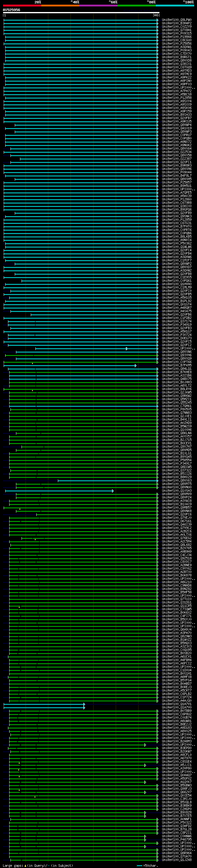The image size is (197, 868).
Task: Select the label UniRef100_Q84LQ1
Action: (177, 369)
